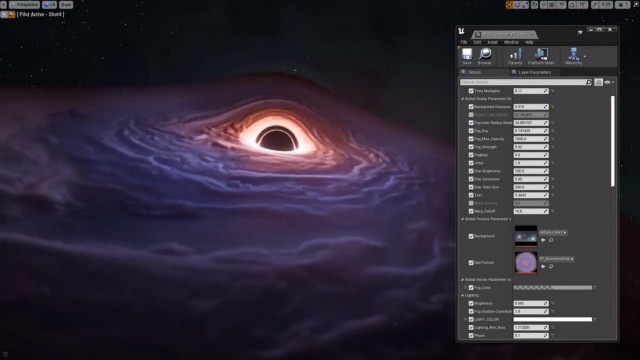This screenshot has height=360, width=640.
Task: Click the GasTexture accretion disk thumbnail
Action: (526, 262)
